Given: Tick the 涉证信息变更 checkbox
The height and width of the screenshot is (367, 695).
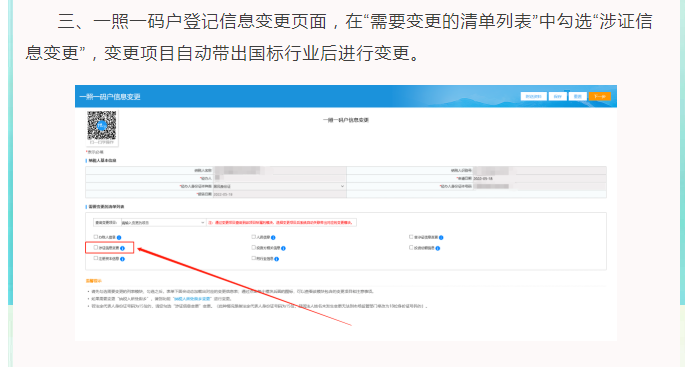Looking at the screenshot, I should pos(96,248).
